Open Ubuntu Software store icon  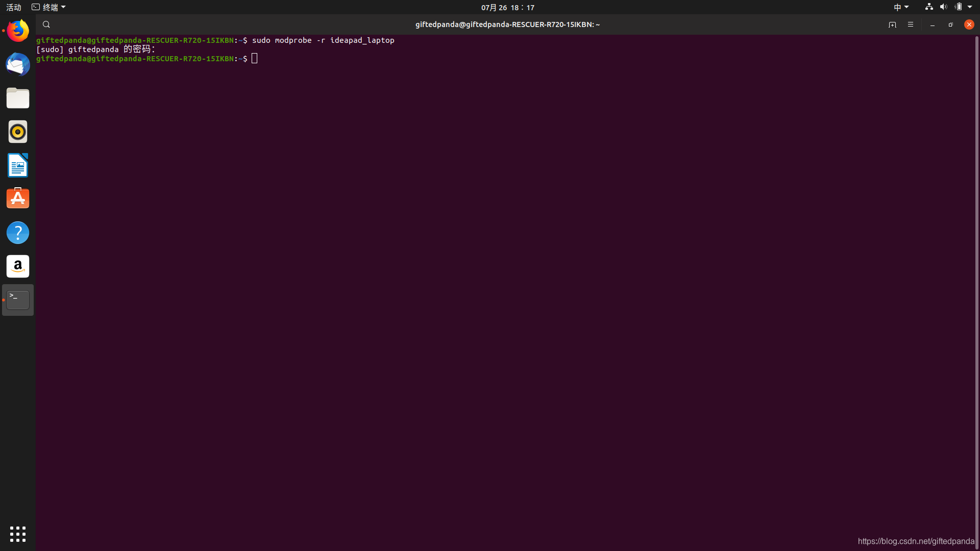pyautogui.click(x=18, y=198)
